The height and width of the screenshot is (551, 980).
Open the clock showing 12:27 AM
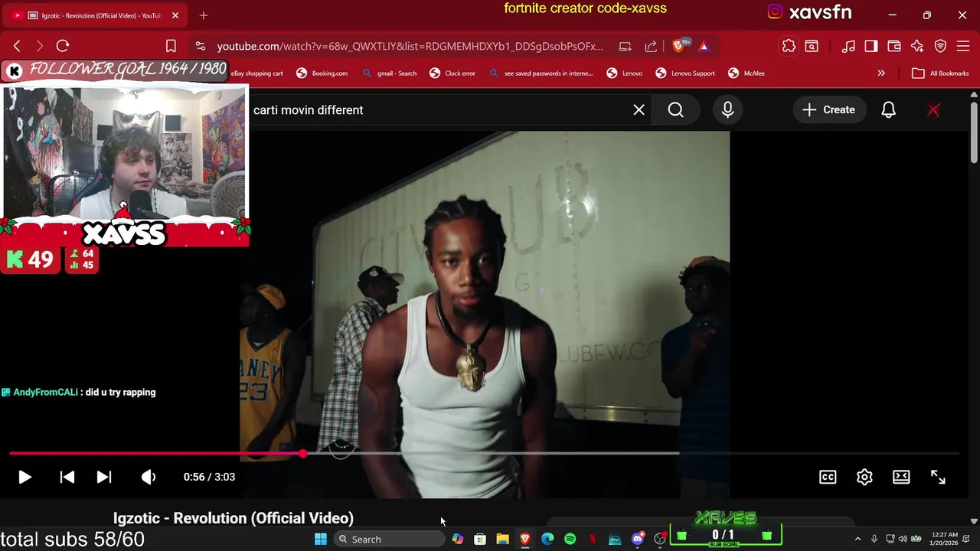[945, 539]
